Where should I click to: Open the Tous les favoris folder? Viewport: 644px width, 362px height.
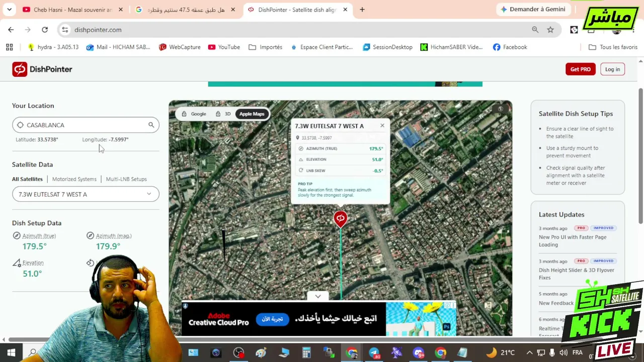613,47
